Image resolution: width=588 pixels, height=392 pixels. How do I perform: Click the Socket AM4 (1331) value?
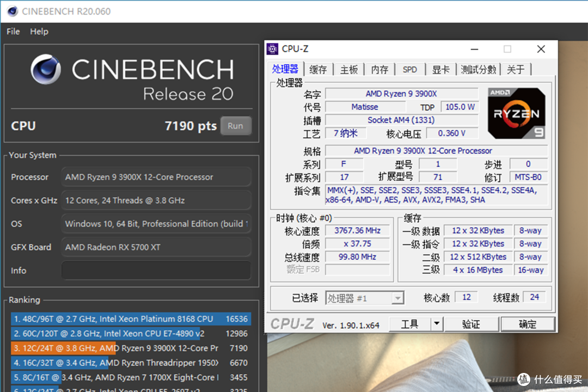click(402, 120)
